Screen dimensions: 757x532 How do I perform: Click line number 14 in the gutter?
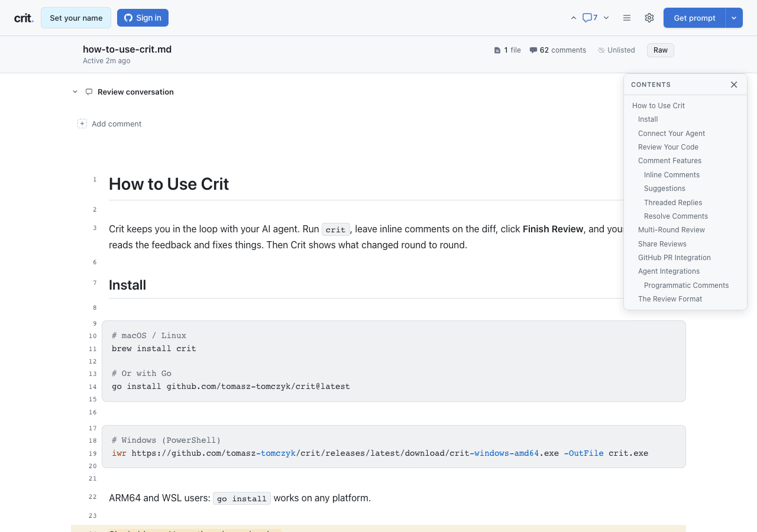click(x=93, y=387)
